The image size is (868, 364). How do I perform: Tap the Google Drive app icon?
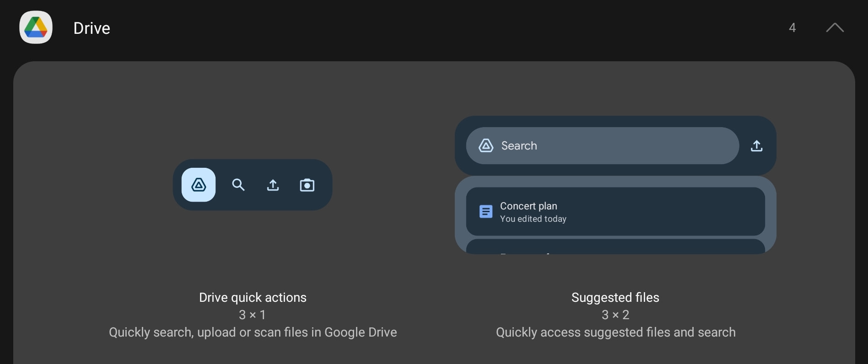[x=36, y=27]
